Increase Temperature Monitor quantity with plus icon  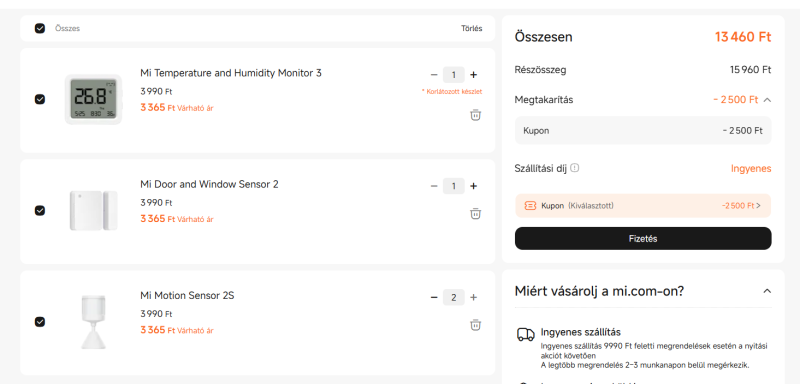pyautogui.click(x=473, y=75)
